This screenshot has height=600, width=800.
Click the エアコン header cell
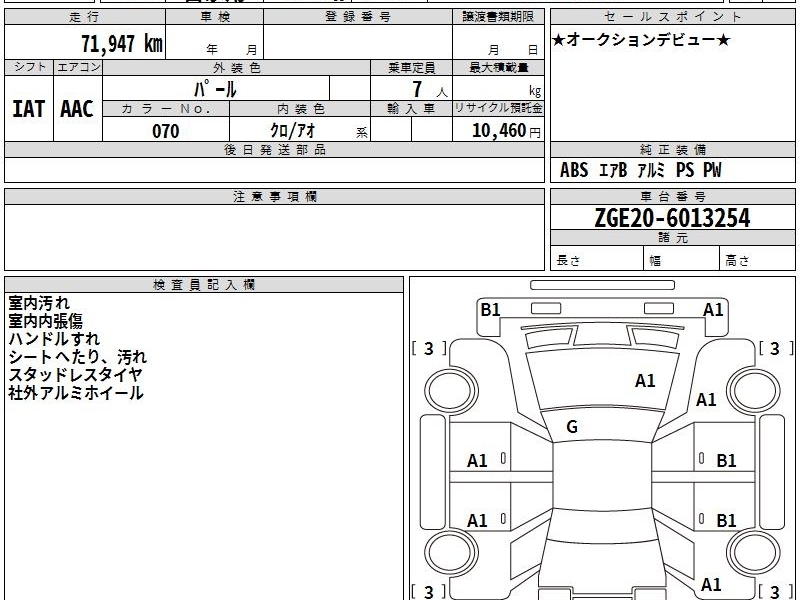78,67
